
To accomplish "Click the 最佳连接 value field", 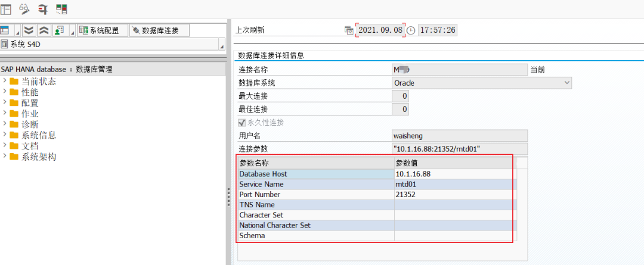I will click(x=401, y=109).
